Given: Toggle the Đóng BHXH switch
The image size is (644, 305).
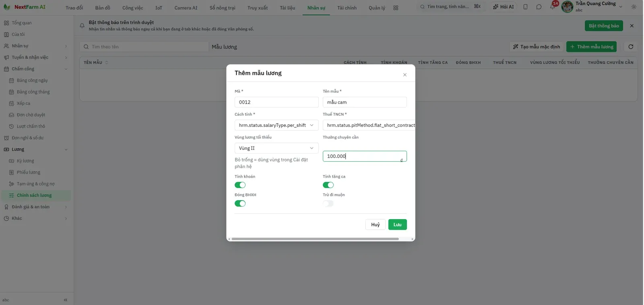Looking at the screenshot, I should coord(240,203).
